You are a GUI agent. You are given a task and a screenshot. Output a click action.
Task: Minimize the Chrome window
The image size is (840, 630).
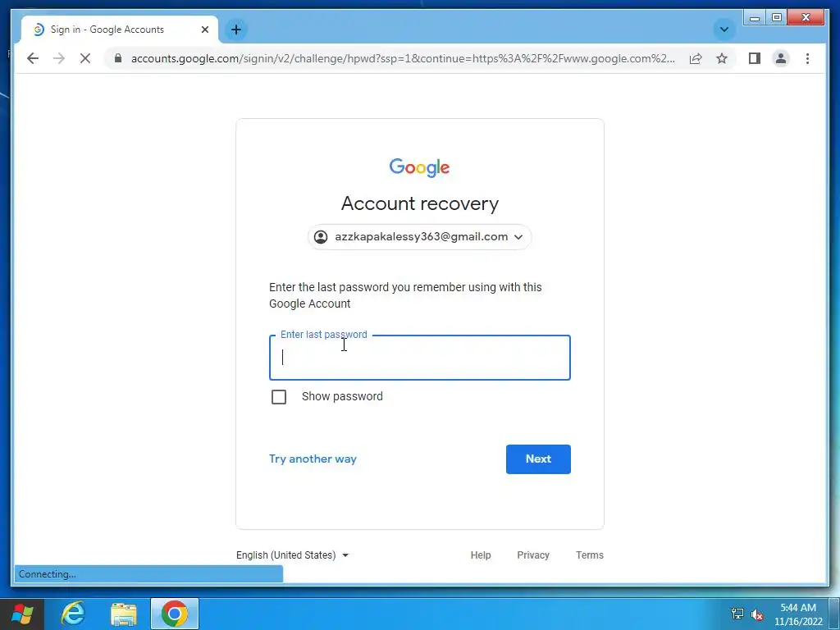tap(755, 18)
